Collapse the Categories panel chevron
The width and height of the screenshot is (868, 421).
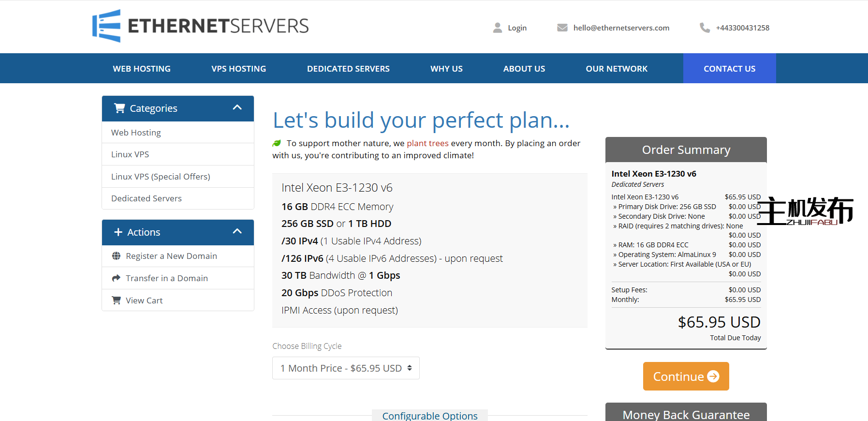tap(237, 107)
